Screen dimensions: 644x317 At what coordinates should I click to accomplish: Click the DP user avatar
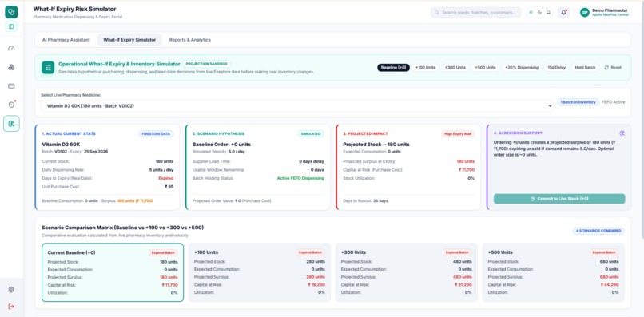[x=584, y=12]
